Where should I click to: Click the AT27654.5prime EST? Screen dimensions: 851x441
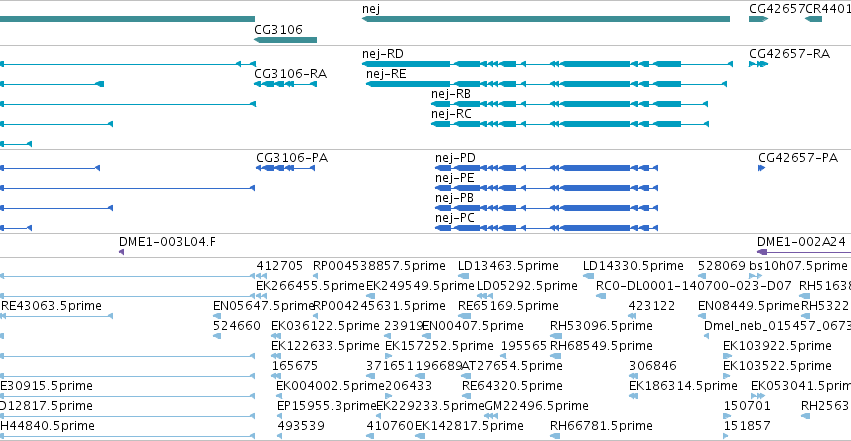coord(511,366)
